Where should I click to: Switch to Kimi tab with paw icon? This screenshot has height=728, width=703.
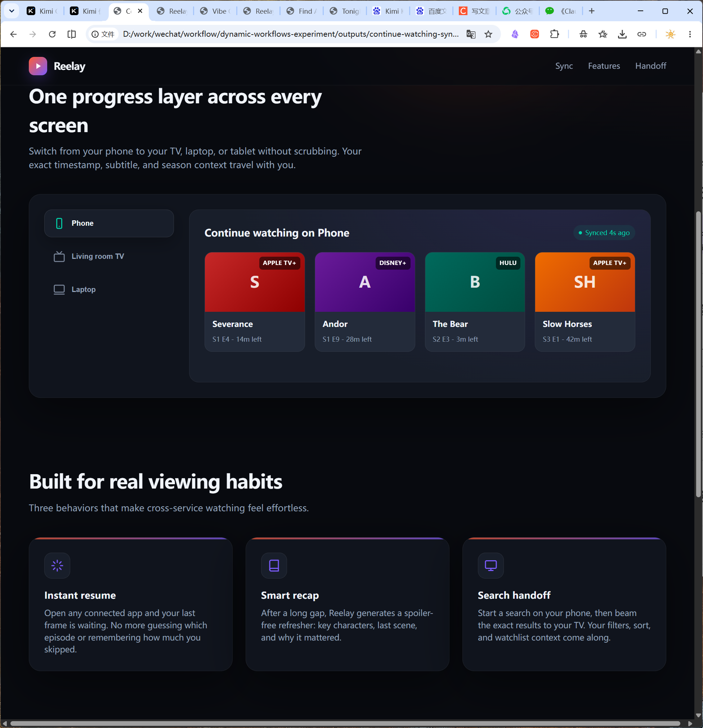[388, 11]
